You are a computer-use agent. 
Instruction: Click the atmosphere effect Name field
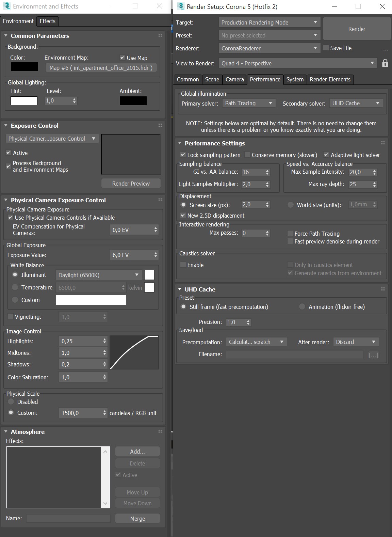68,518
